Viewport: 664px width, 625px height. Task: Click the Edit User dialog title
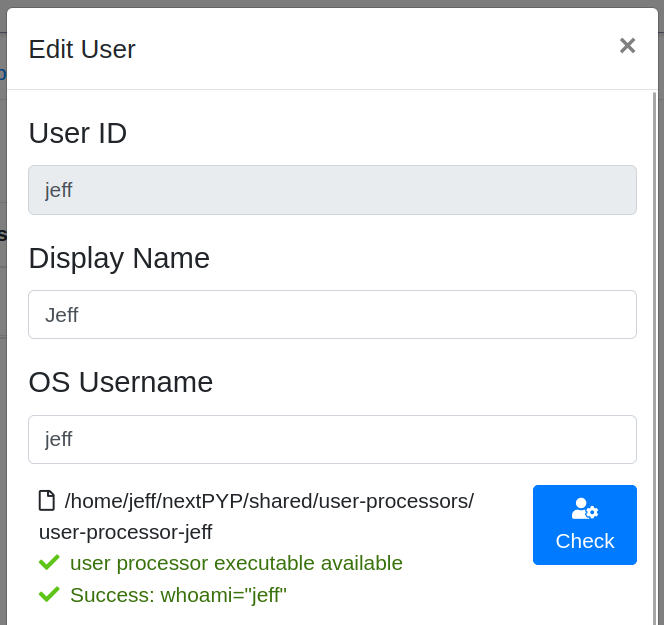click(82, 49)
